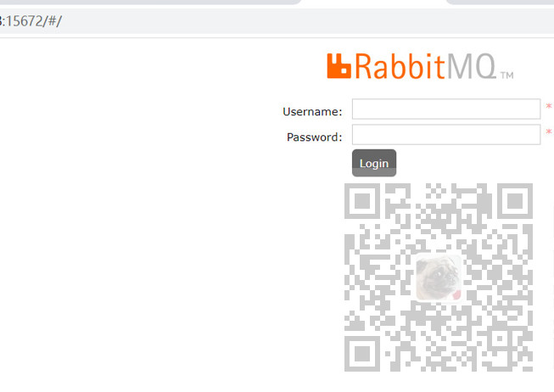
Task: Switch to the gray browser tab at top left
Action: coord(150,2)
